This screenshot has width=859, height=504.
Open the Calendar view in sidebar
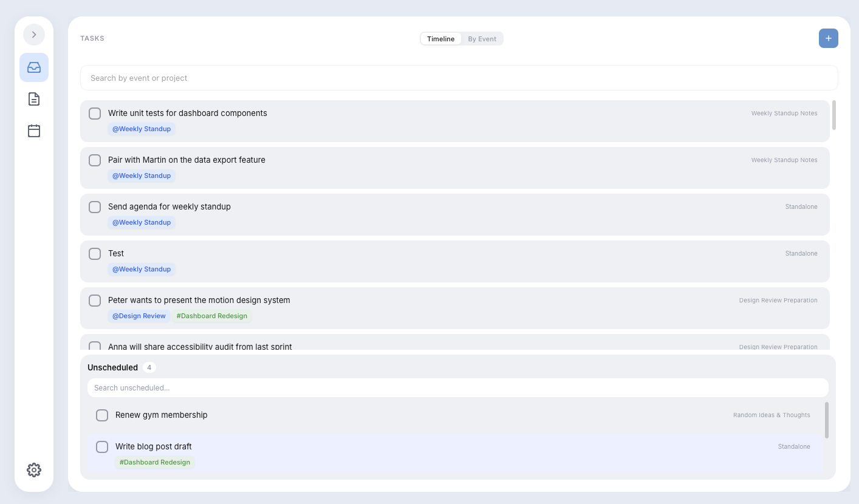33,131
